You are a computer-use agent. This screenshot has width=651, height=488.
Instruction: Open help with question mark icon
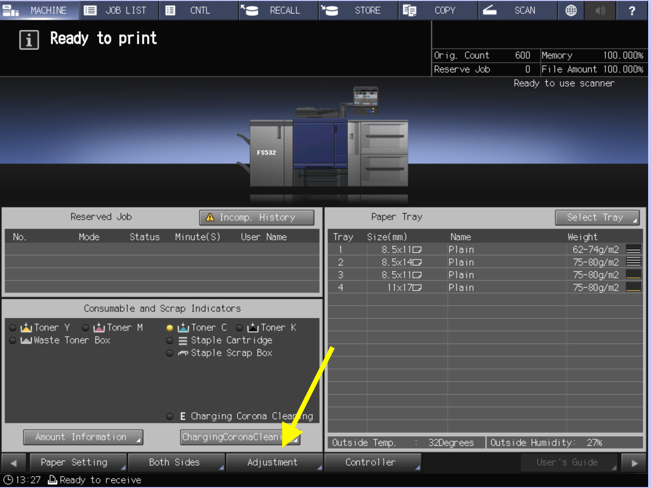tap(632, 10)
